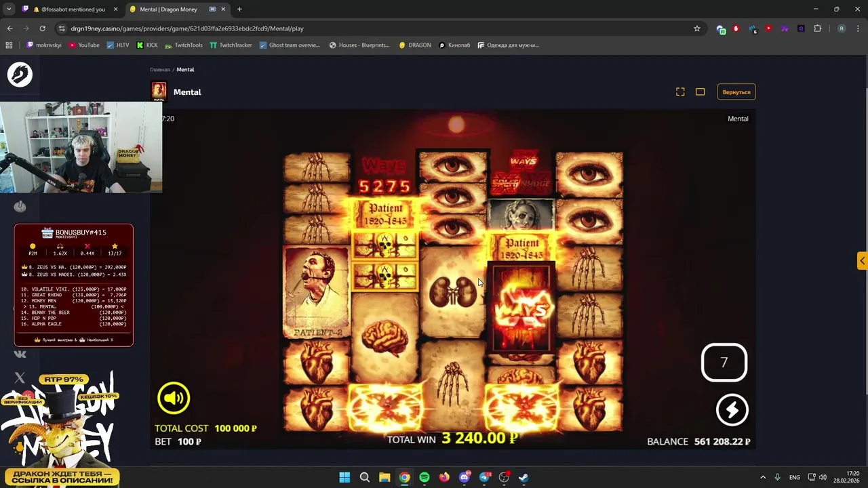Open the X social icon in sidebar
Screen dimensions: 868x488
[x=20, y=378]
